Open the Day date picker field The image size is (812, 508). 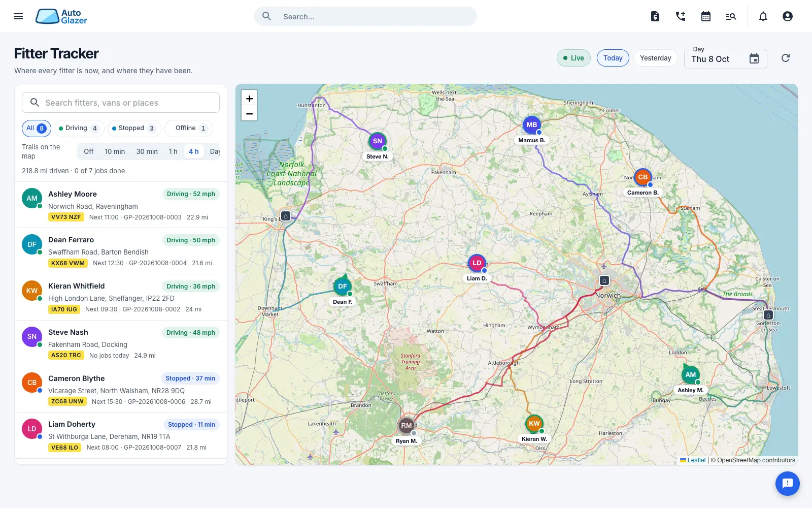725,59
